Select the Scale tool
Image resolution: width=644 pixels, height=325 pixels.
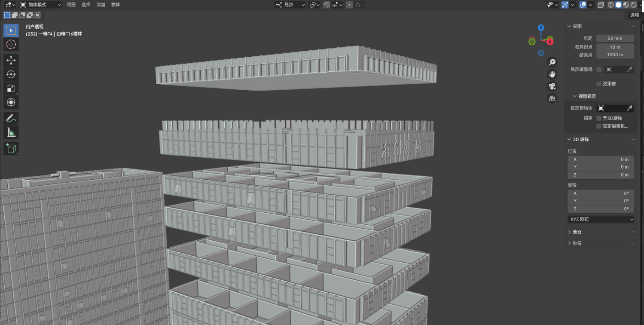pos(11,89)
